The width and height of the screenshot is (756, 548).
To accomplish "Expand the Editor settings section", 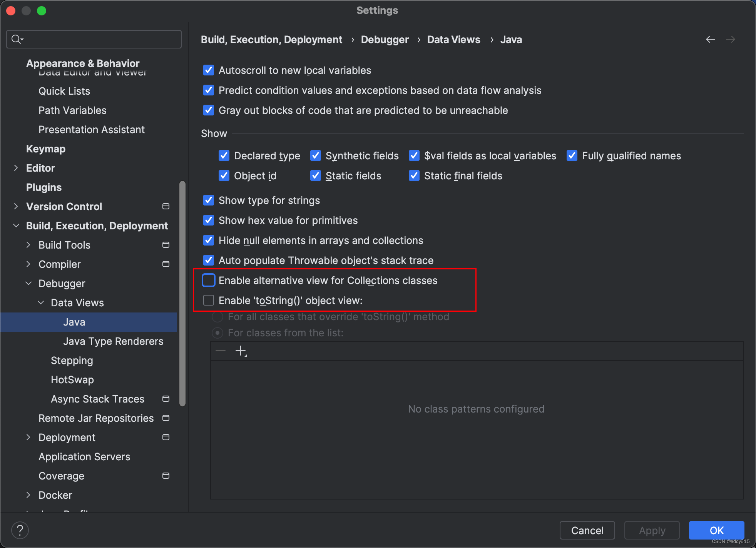I will (x=16, y=168).
